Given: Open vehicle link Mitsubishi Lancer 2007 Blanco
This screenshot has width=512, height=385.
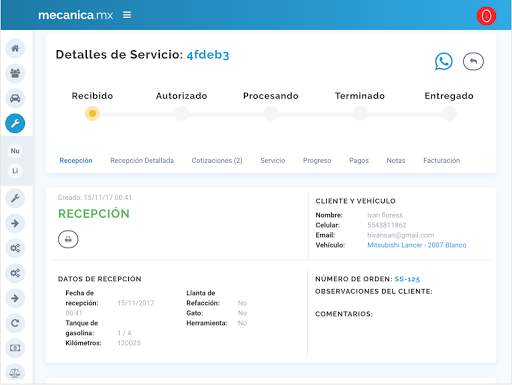Looking at the screenshot, I should coord(417,245).
